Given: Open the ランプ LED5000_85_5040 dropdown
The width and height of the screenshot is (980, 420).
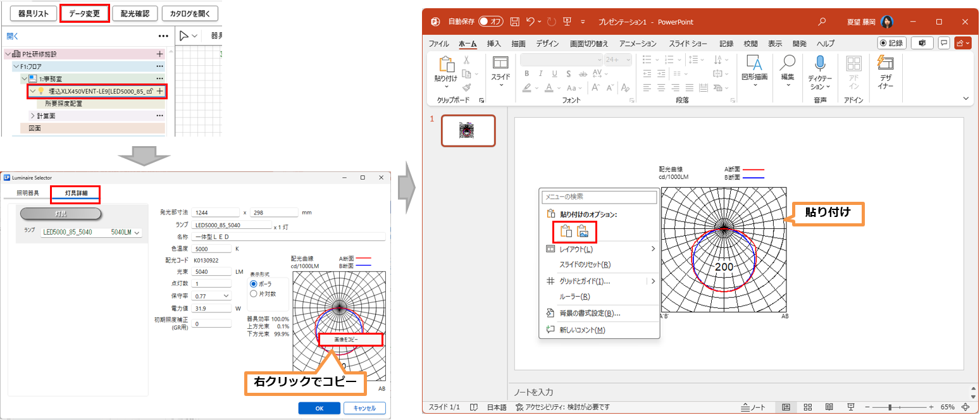Looking at the screenshot, I should tap(137, 233).
